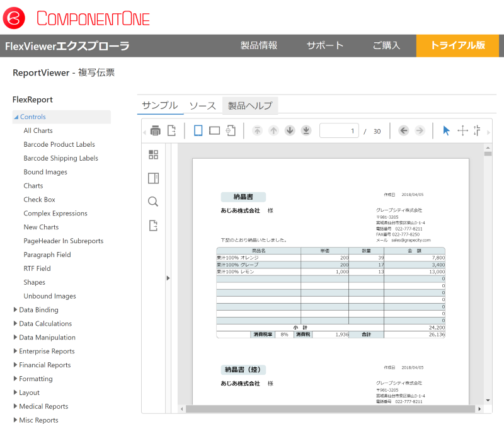Open the export panel in the viewer sidebar
The width and height of the screenshot is (504, 424).
(x=153, y=226)
